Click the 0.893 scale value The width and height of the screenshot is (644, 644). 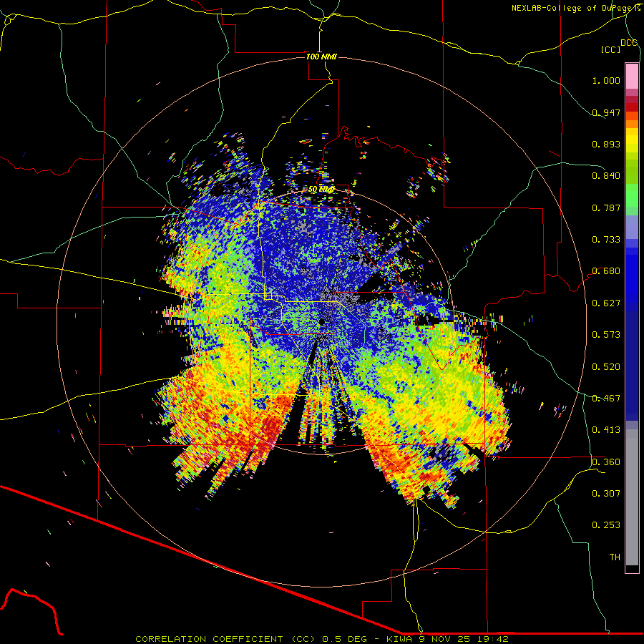[606, 144]
